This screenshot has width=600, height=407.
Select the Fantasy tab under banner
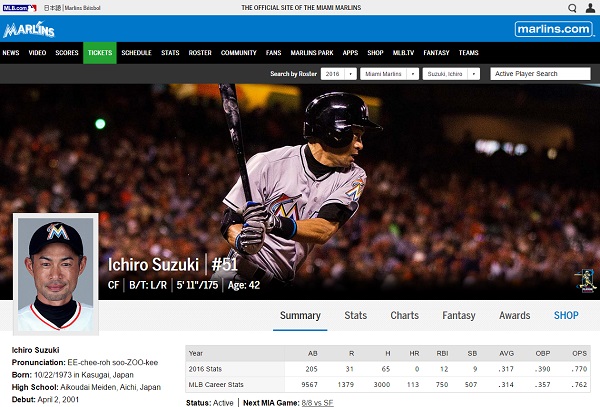[459, 316]
